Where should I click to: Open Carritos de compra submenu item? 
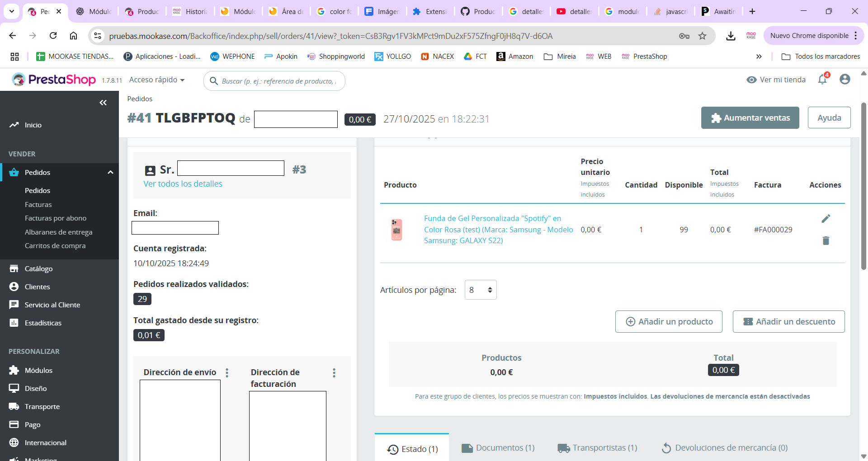tap(55, 245)
